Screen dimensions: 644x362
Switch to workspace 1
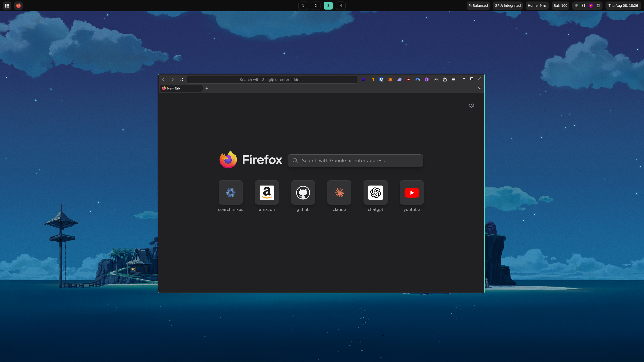pyautogui.click(x=303, y=6)
